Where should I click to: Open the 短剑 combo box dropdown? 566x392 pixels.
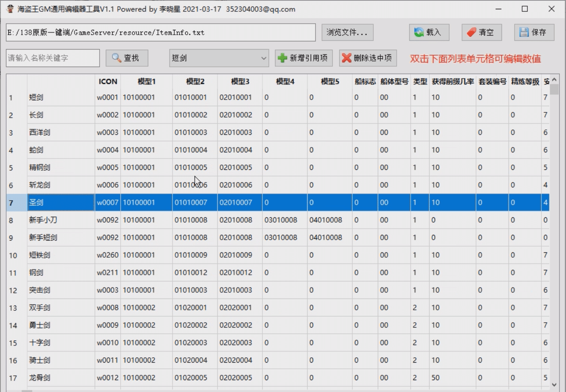coord(264,58)
